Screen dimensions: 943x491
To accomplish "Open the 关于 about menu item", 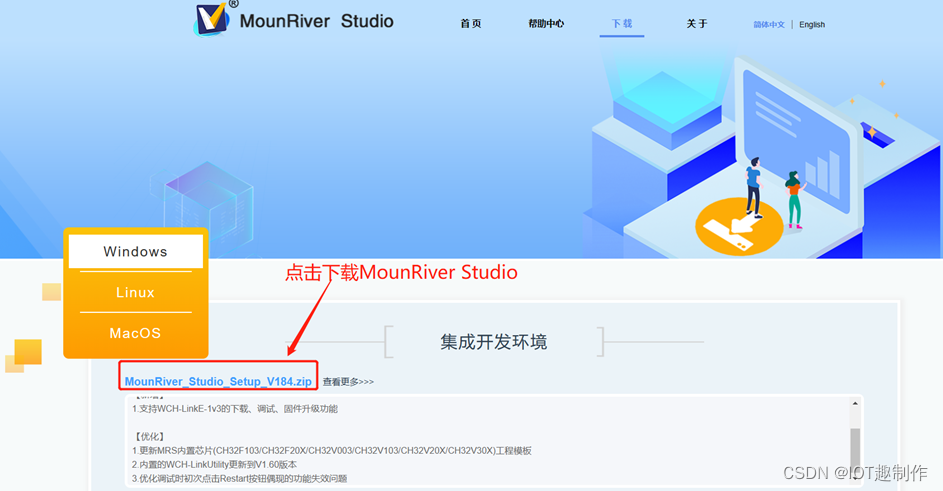I will click(x=697, y=23).
